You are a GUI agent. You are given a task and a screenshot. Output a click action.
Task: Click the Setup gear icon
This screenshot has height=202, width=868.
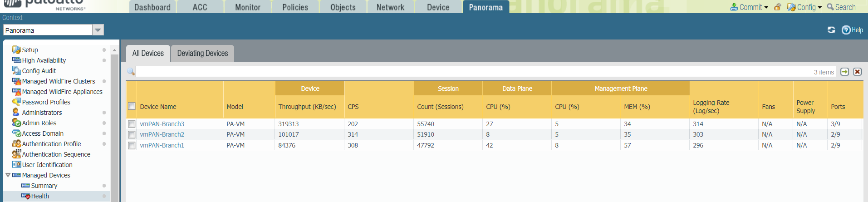16,50
